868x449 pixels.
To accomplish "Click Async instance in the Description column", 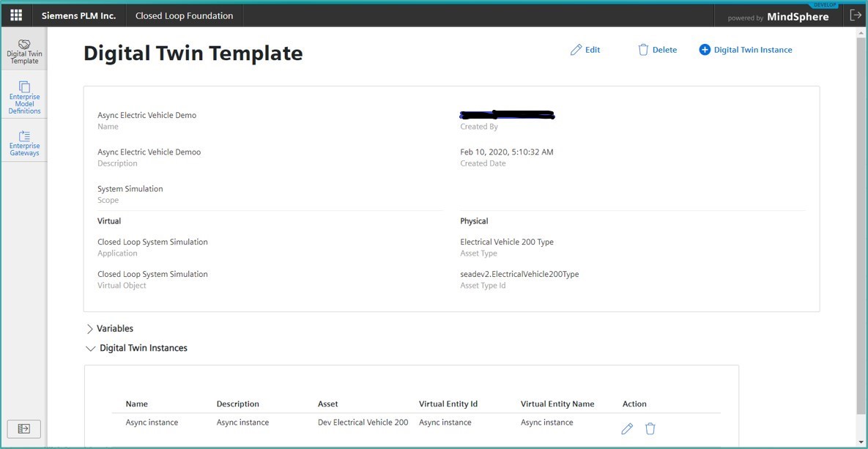I will tap(242, 423).
